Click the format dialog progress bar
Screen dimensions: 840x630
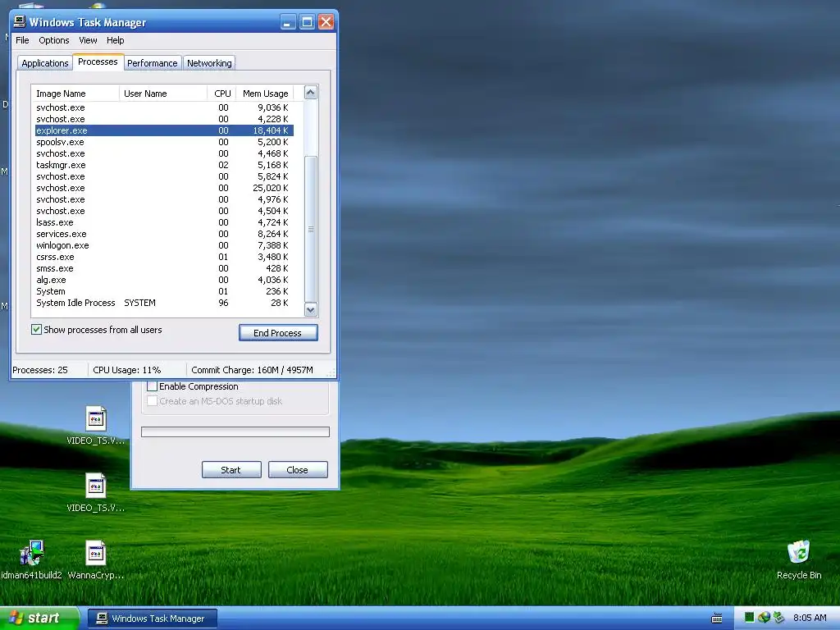point(235,431)
